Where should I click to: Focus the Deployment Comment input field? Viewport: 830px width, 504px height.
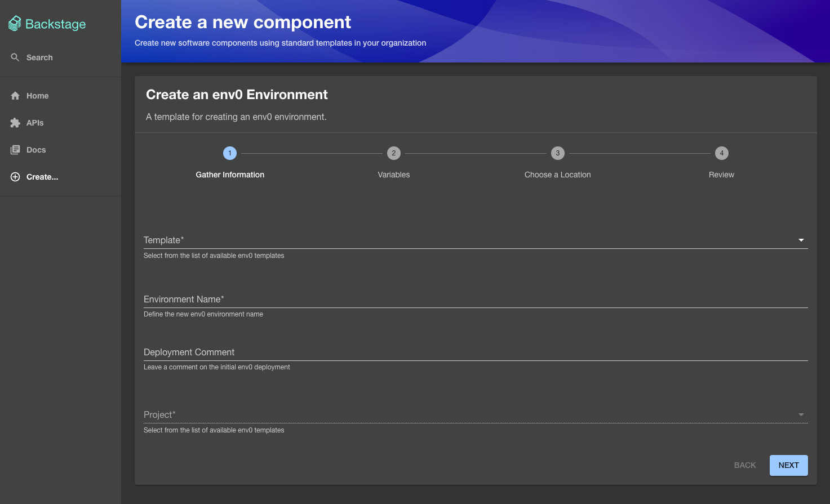pos(476,352)
